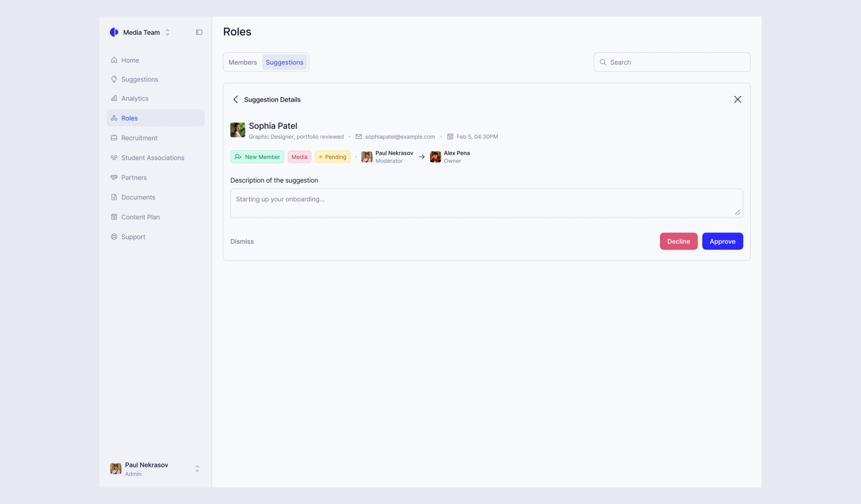Click Alex Pena's Owner avatar
The height and width of the screenshot is (504, 861).
click(x=435, y=157)
